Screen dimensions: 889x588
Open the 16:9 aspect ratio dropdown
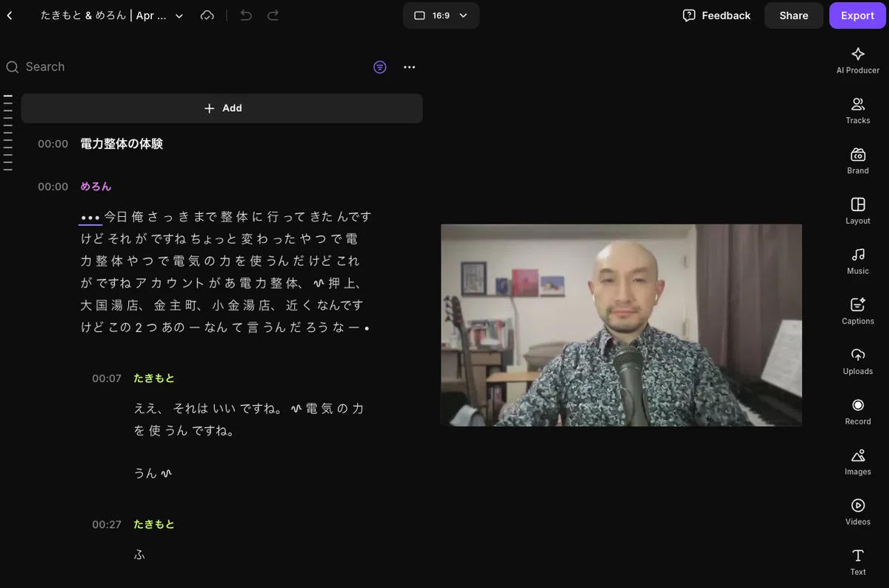(441, 16)
